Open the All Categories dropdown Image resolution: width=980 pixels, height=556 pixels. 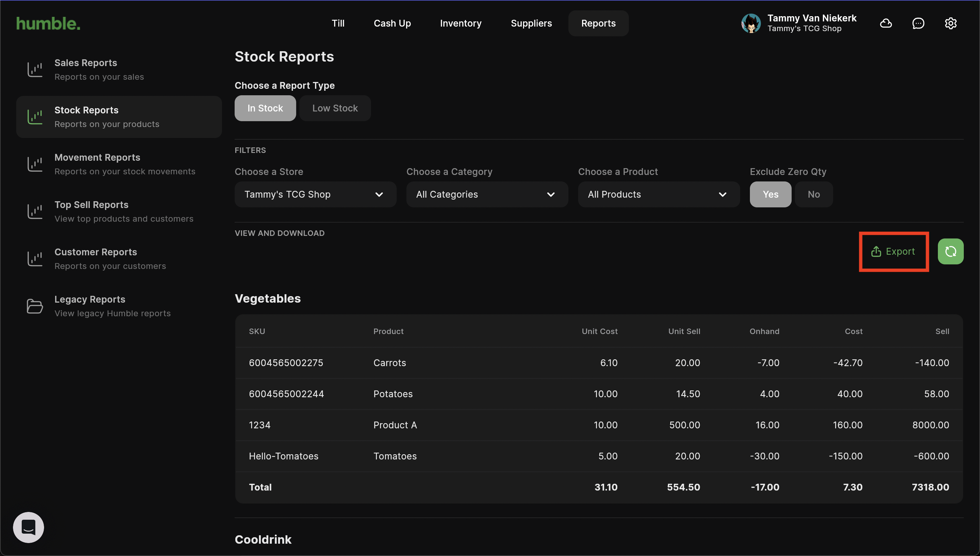tap(486, 194)
